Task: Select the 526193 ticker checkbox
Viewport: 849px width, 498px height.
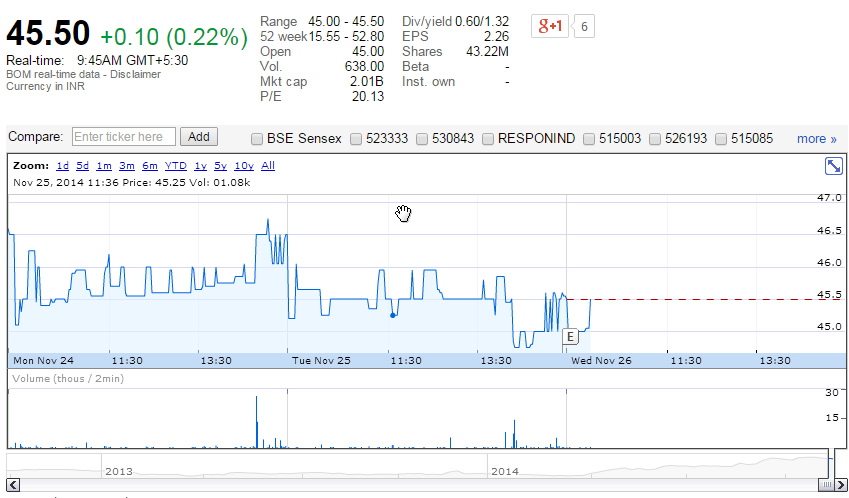Action: [655, 139]
